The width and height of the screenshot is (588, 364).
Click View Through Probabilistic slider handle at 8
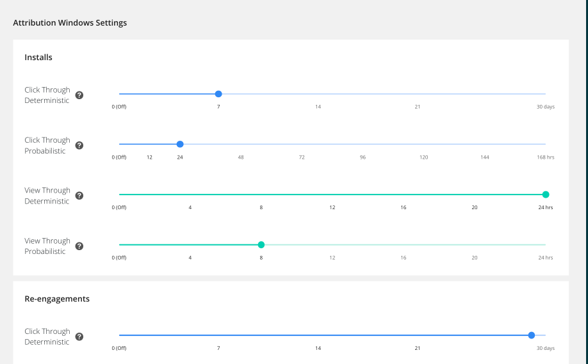(261, 244)
